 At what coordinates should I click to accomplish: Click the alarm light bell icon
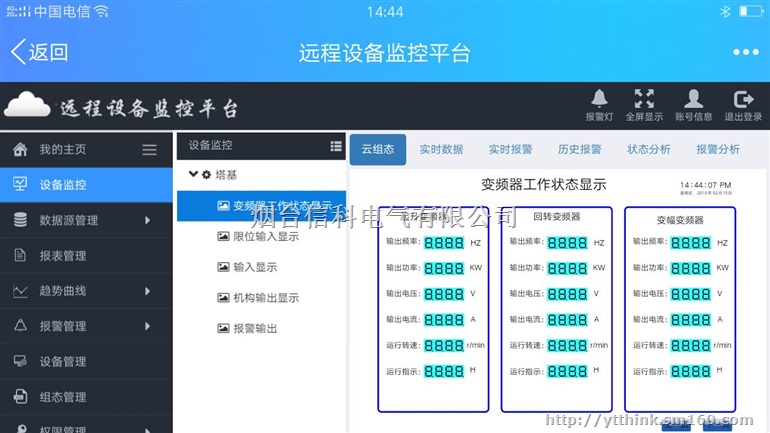click(599, 99)
